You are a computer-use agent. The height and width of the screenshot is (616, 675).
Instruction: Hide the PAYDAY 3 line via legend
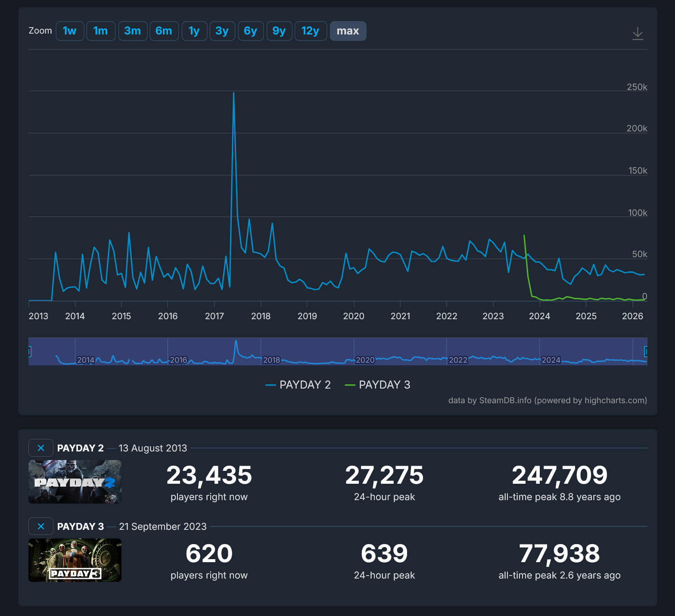click(x=378, y=385)
